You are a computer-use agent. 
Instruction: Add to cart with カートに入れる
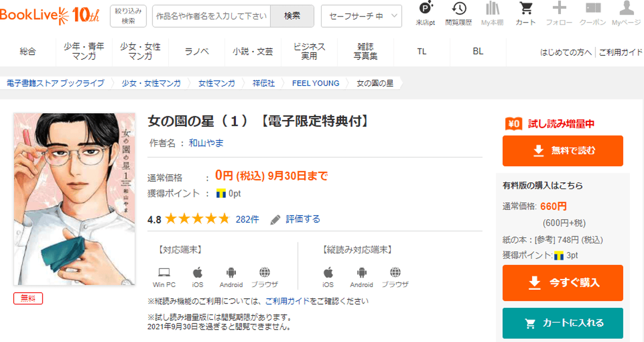coord(562,323)
